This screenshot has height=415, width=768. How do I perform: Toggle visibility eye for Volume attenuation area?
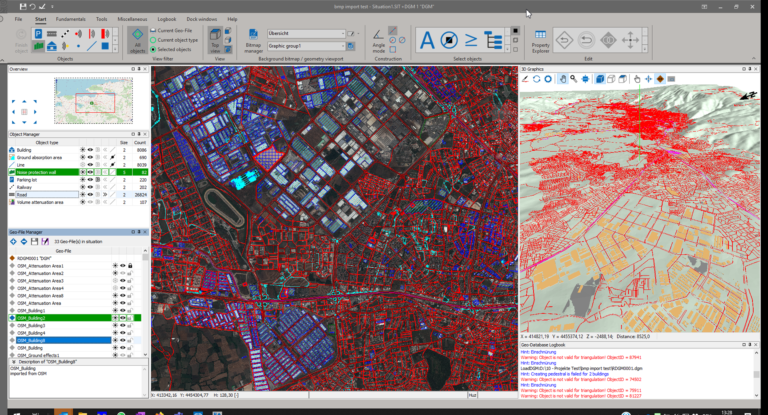click(x=90, y=202)
